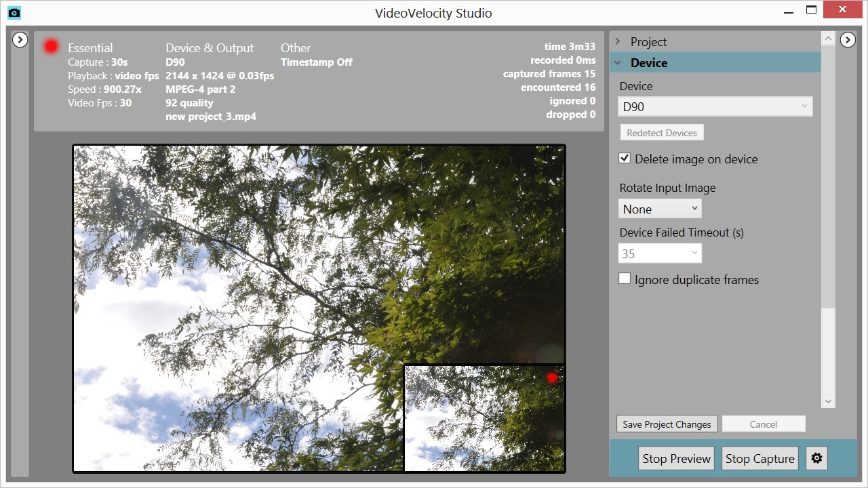Click the ignored 0 readout

[572, 101]
